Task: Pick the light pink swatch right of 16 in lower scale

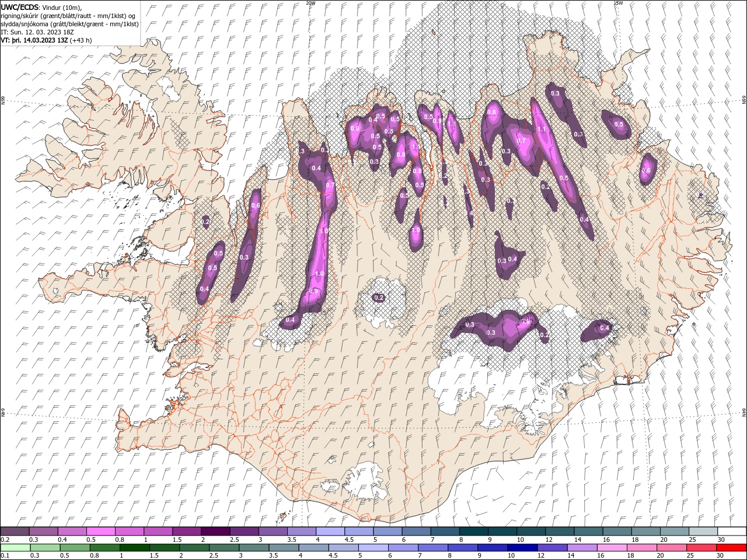Action: pos(612,548)
